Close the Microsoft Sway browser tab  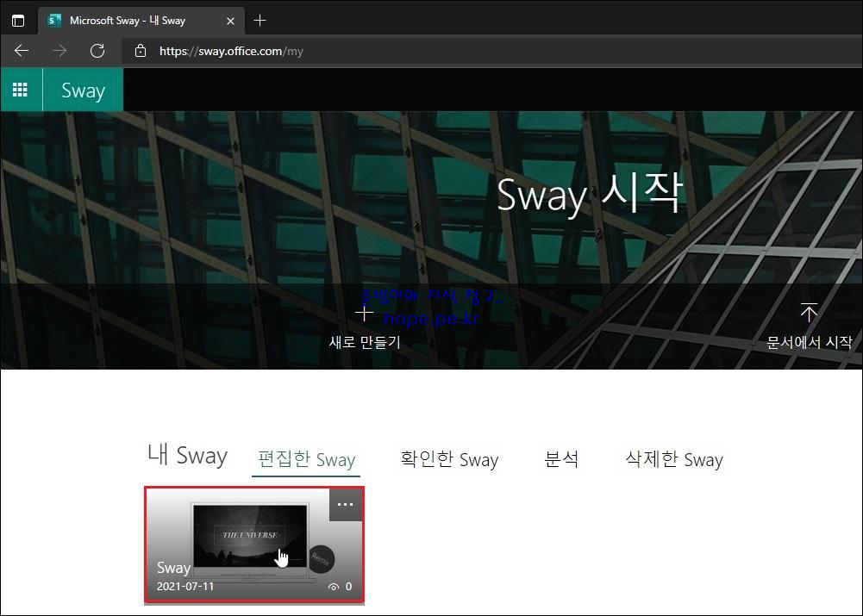tap(230, 21)
